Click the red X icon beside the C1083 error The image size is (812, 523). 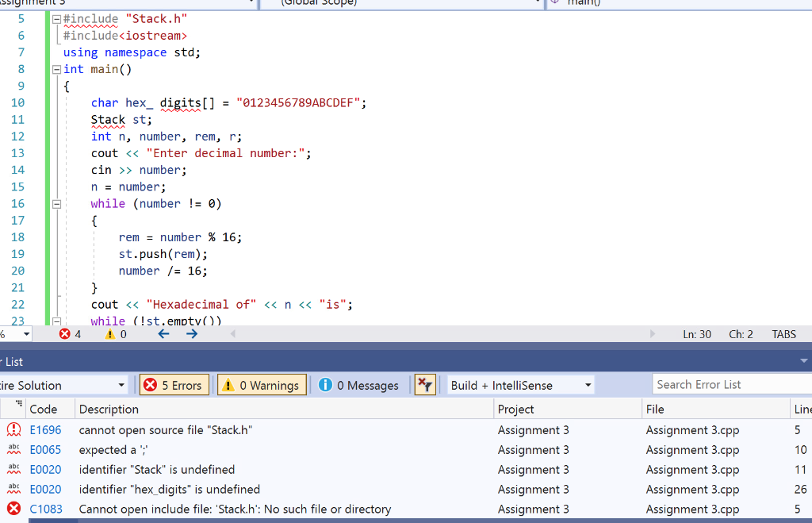tap(13, 509)
